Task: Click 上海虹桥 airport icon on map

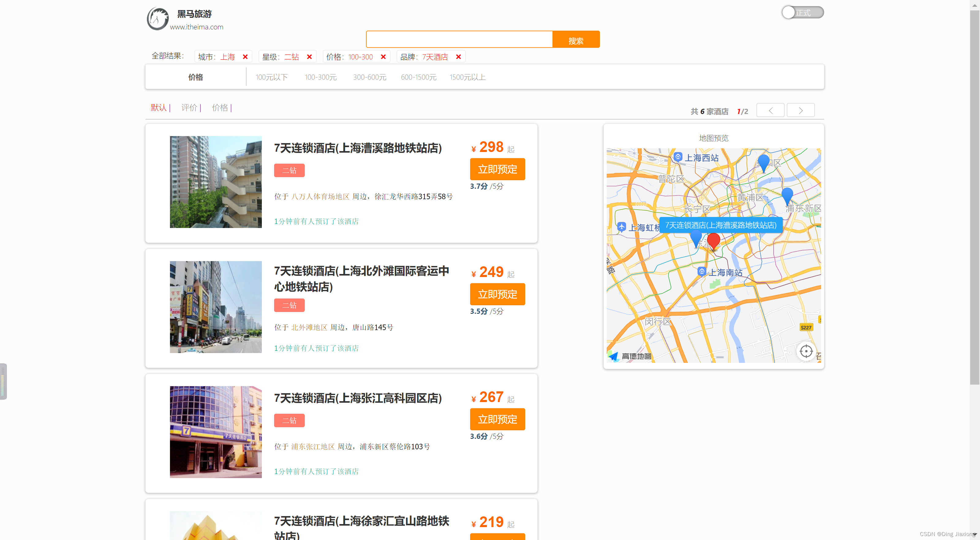Action: (x=621, y=227)
